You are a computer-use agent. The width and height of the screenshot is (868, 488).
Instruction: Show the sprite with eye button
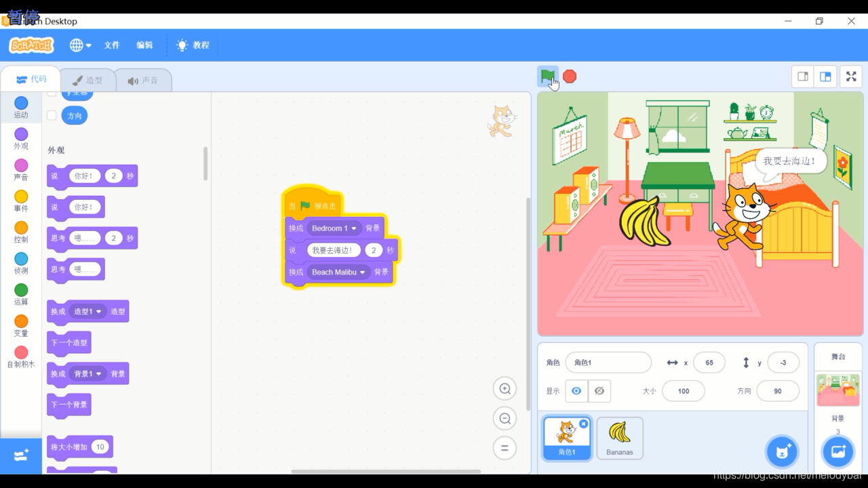pos(576,391)
